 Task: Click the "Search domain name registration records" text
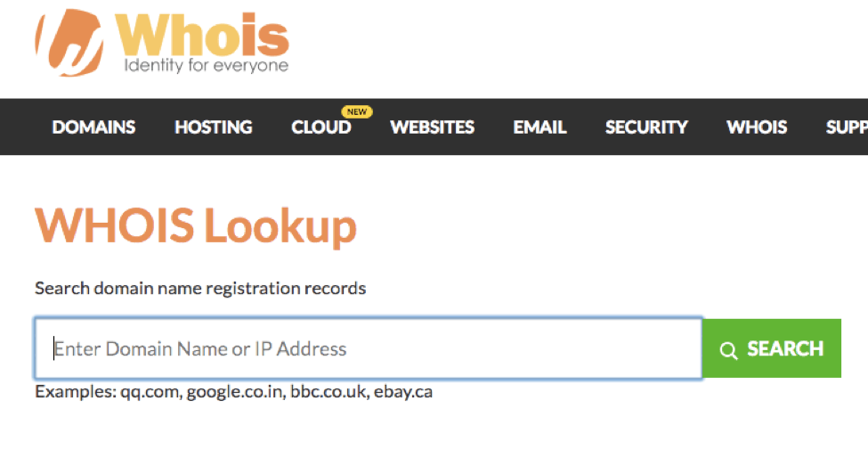(x=200, y=289)
